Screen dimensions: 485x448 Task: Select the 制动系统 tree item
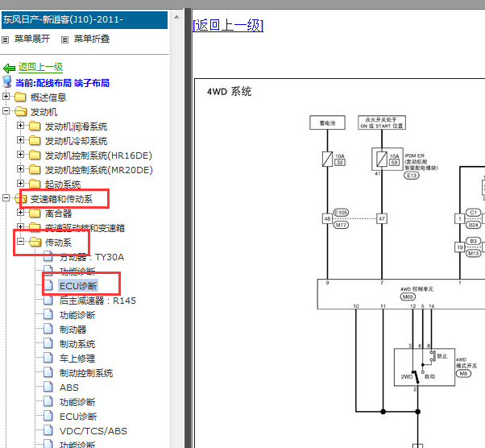coord(77,344)
